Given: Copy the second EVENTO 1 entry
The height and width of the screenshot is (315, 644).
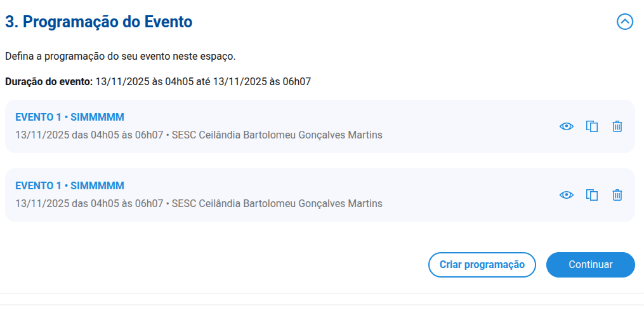Looking at the screenshot, I should tap(592, 195).
